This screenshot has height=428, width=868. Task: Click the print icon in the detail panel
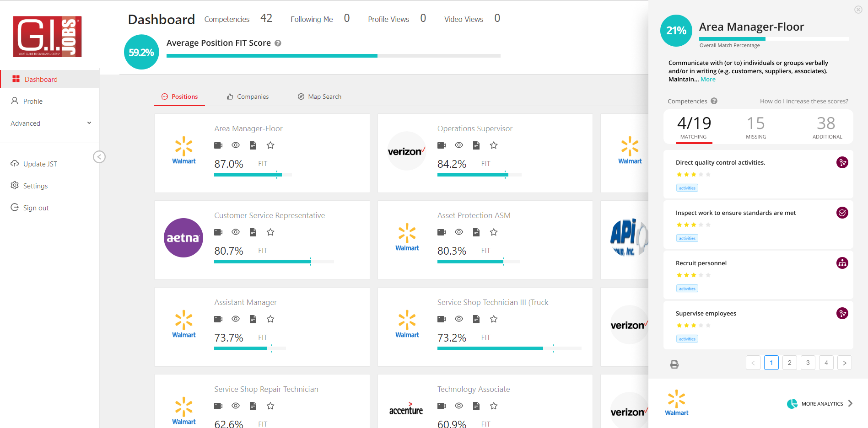tap(674, 364)
